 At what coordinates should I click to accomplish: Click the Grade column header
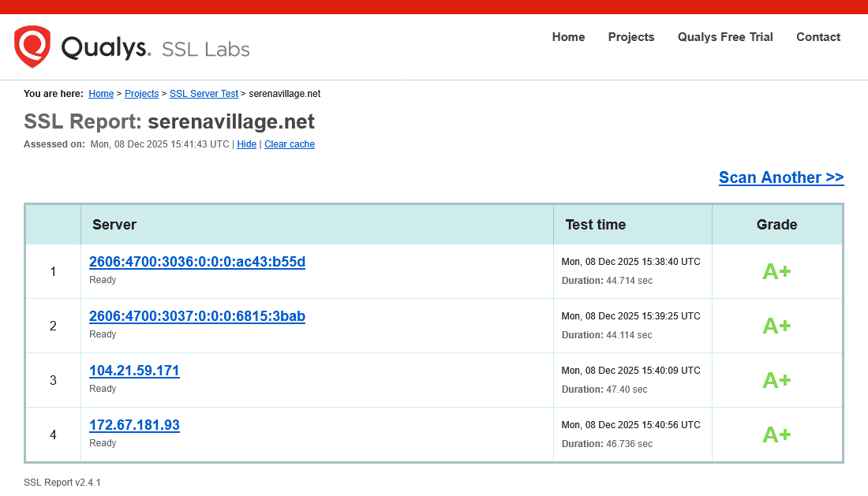point(776,225)
